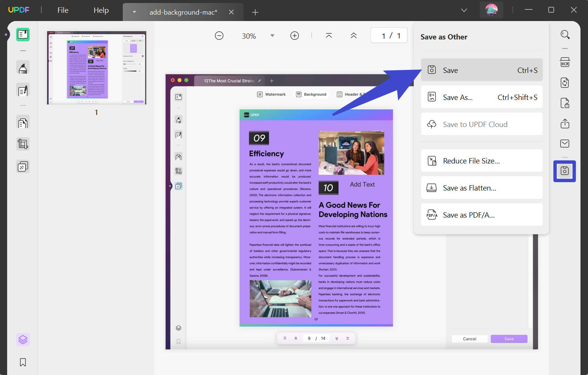
Task: Select the Search tool
Action: (565, 35)
